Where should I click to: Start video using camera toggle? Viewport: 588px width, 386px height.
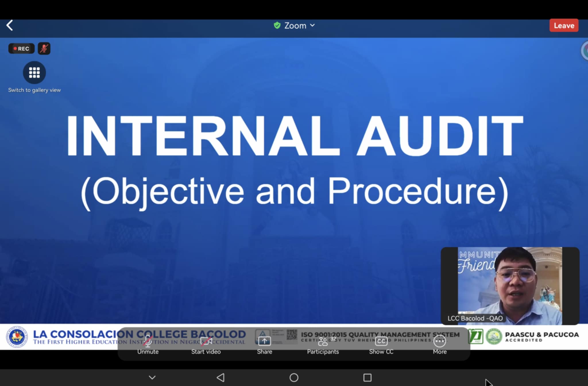point(206,345)
